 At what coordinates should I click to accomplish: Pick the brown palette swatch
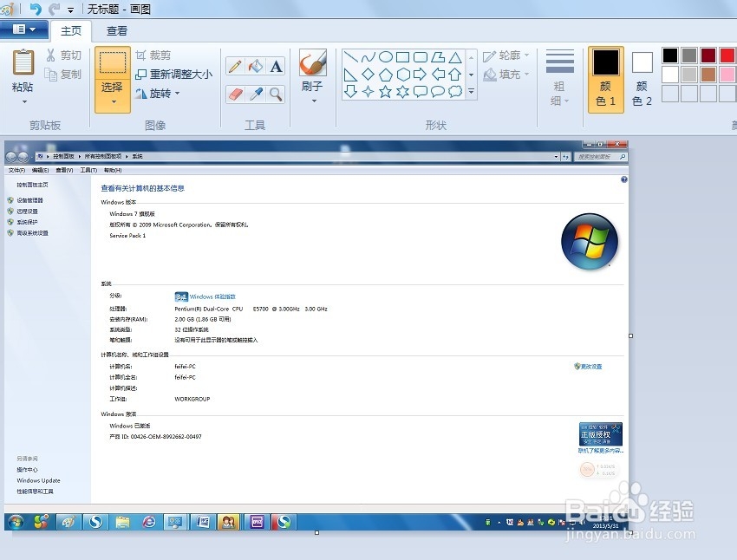click(708, 75)
